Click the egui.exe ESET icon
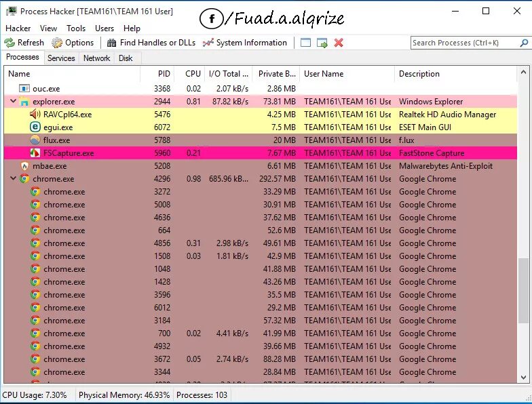The image size is (532, 404). click(x=35, y=127)
